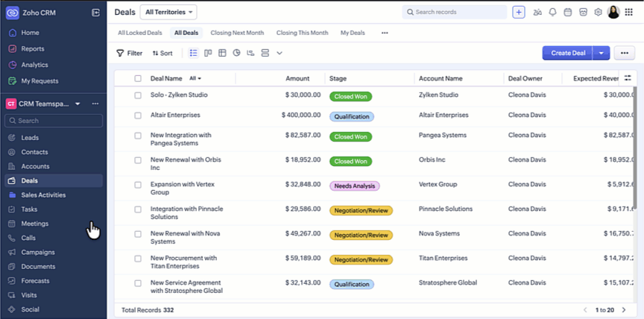Check the Integration with Pinnacle Solutions row
The height and width of the screenshot is (319, 644).
pos(138,209)
